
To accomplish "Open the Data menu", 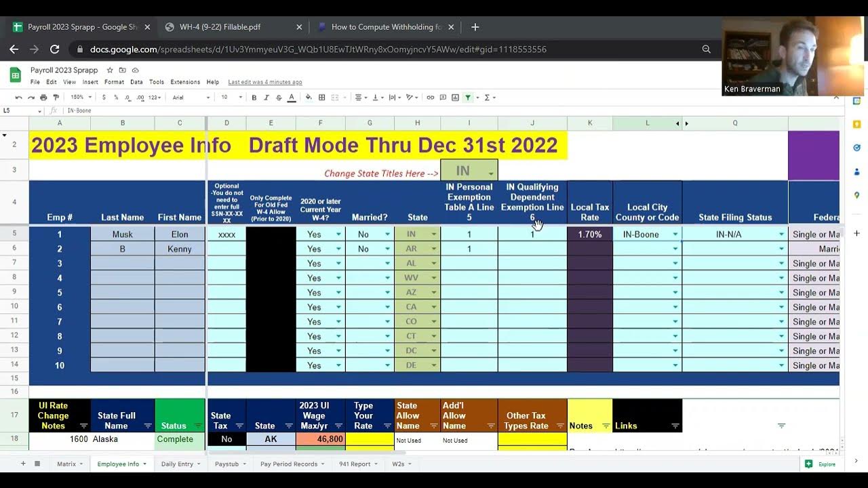I will (136, 82).
